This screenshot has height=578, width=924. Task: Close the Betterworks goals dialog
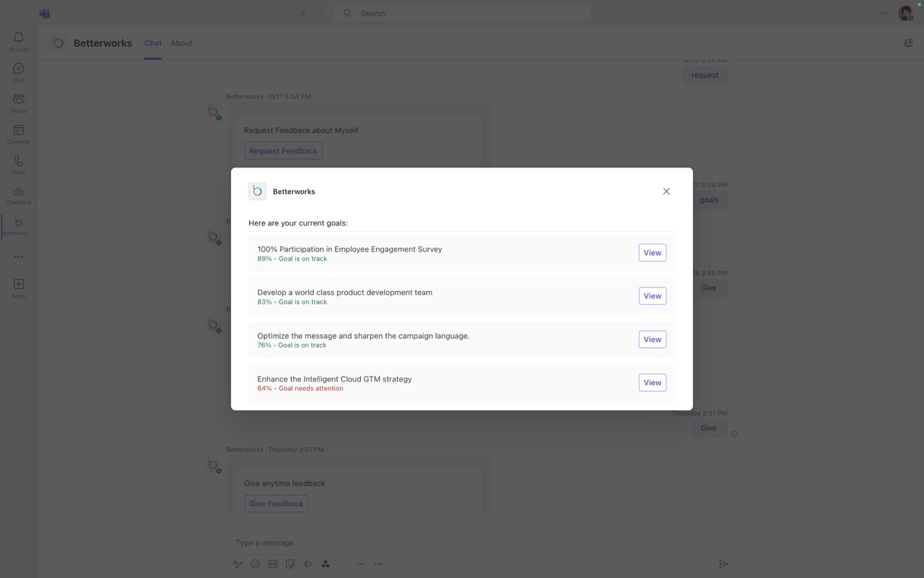[666, 191]
